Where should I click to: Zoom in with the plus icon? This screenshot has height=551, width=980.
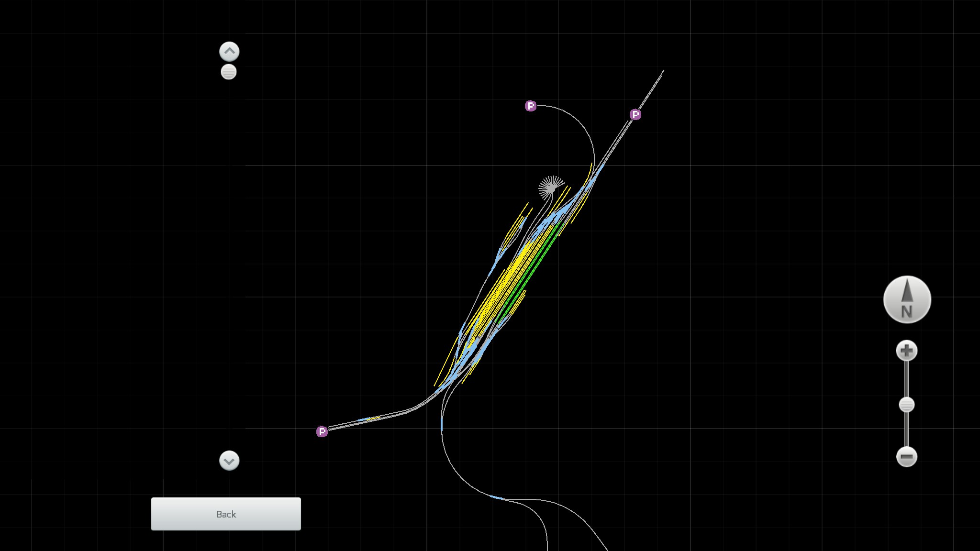tap(906, 351)
